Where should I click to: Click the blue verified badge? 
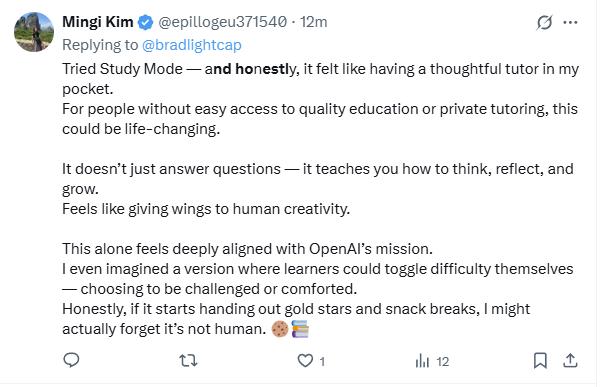145,22
